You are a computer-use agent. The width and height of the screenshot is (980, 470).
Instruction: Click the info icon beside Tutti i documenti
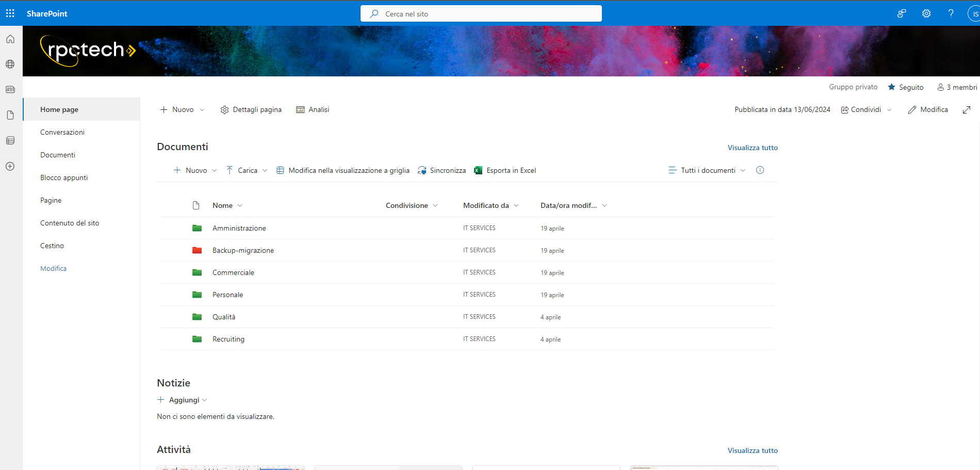(x=760, y=170)
